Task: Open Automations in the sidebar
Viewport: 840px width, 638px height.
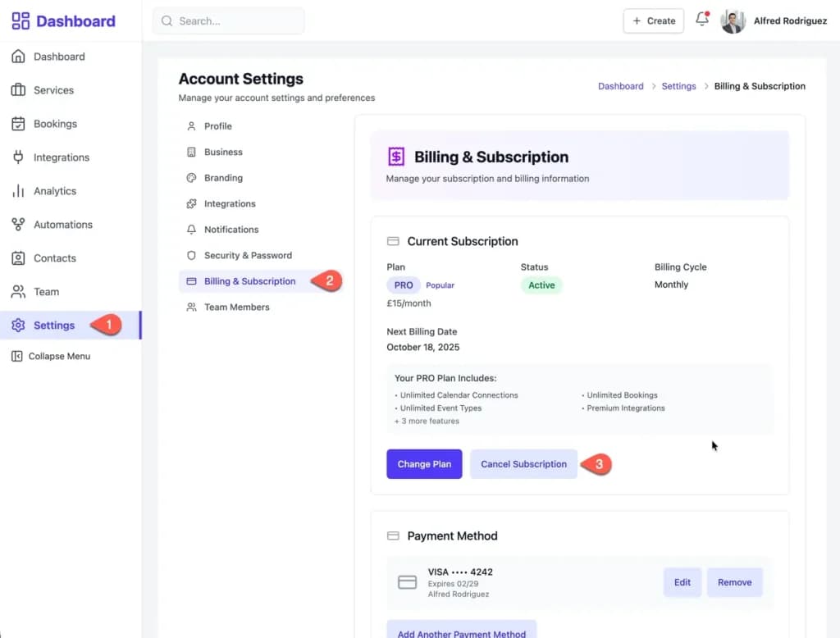Action: [x=62, y=225]
